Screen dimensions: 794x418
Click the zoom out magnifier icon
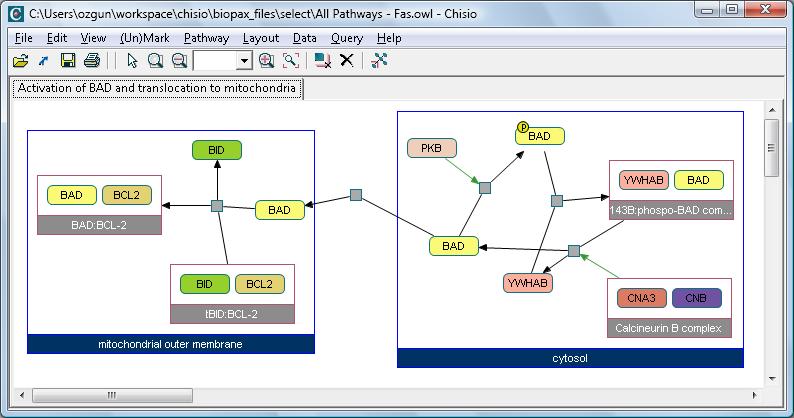pos(179,61)
